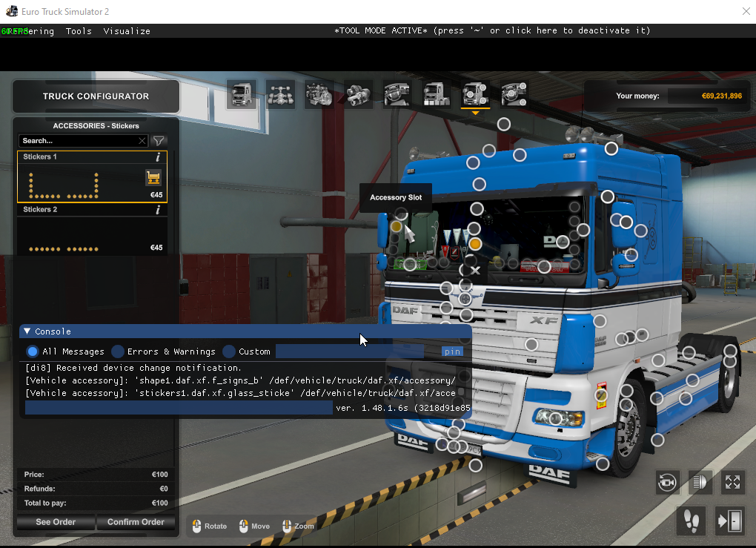Exit configurator using the door icon
The height and width of the screenshot is (548, 756).
[730, 521]
